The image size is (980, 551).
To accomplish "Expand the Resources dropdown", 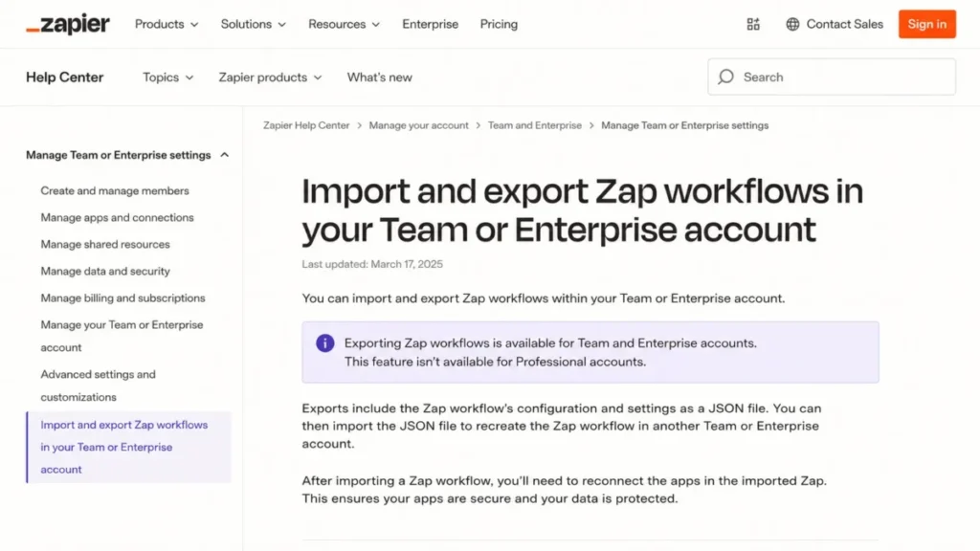I will [344, 24].
